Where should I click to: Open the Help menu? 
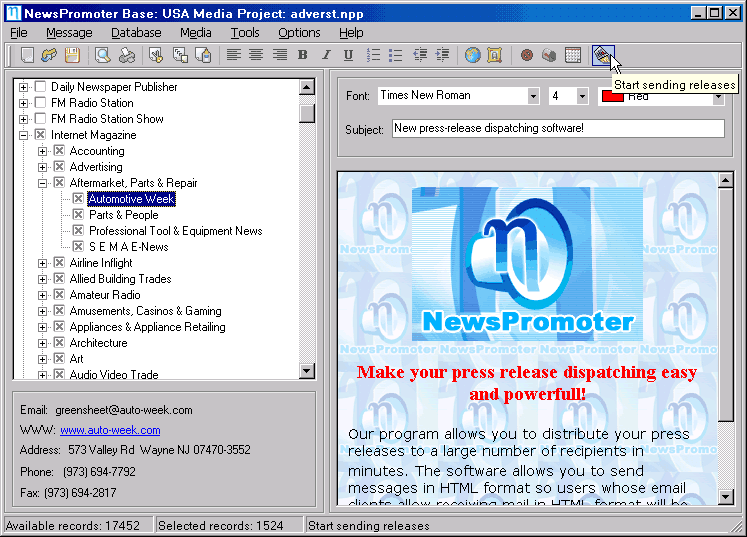(351, 33)
